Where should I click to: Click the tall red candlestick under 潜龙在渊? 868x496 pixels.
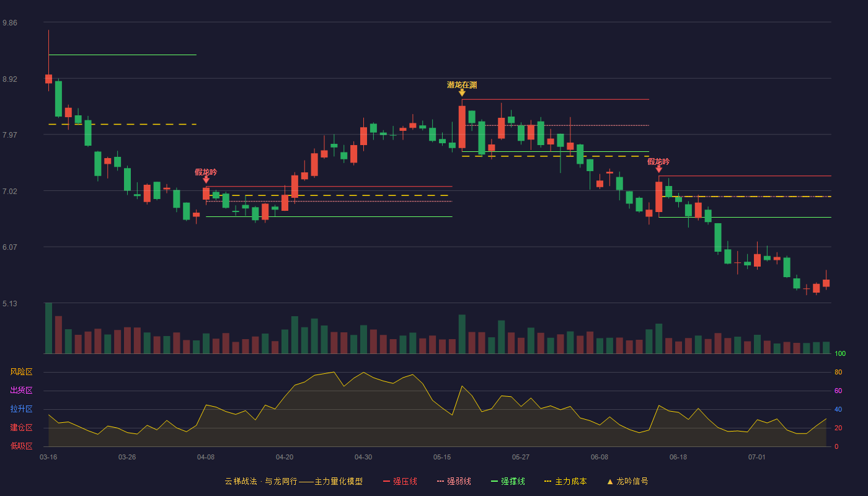[462, 127]
